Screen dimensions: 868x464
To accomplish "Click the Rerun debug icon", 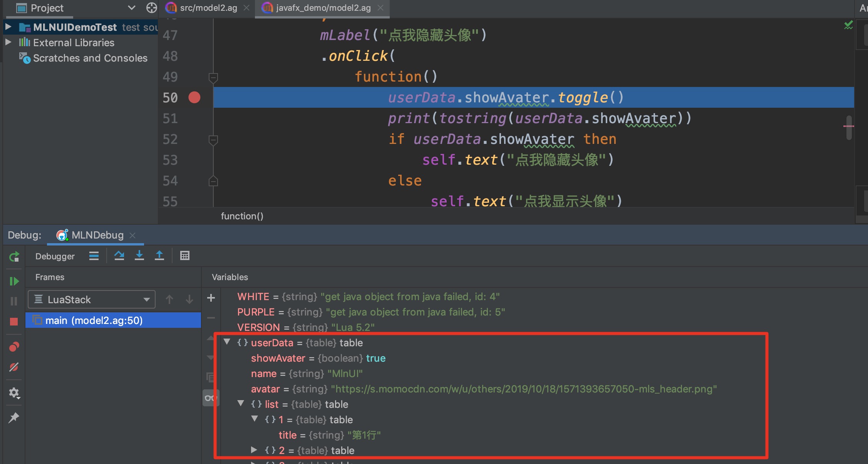I will coord(14,257).
